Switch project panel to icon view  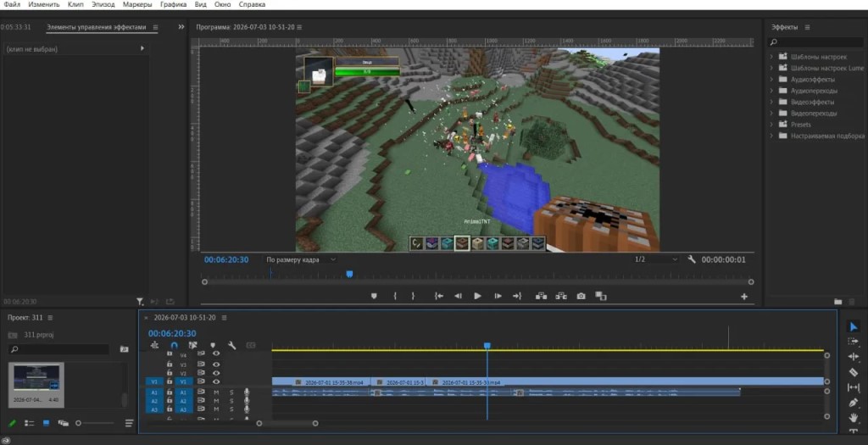coord(47,423)
